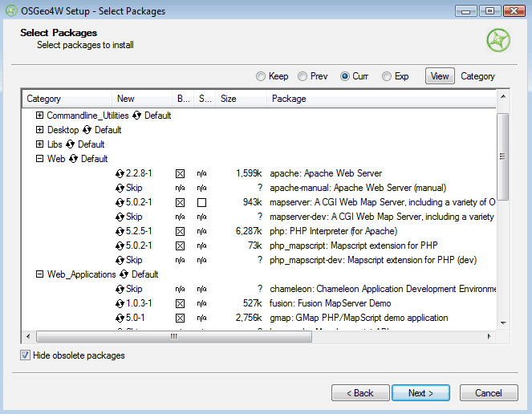
Task: Select fusion: Fusion MapServer Demo text
Action: pyautogui.click(x=331, y=303)
